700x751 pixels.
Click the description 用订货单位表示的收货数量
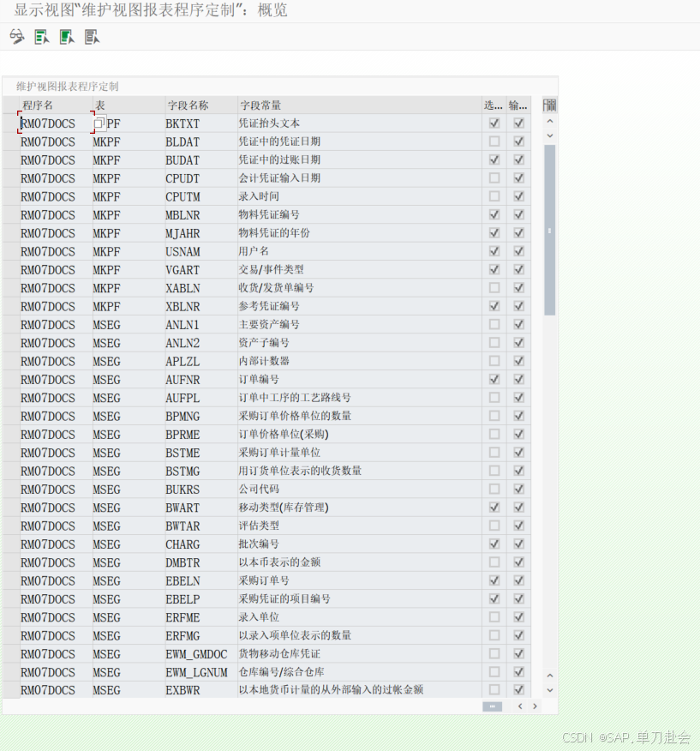point(300,471)
